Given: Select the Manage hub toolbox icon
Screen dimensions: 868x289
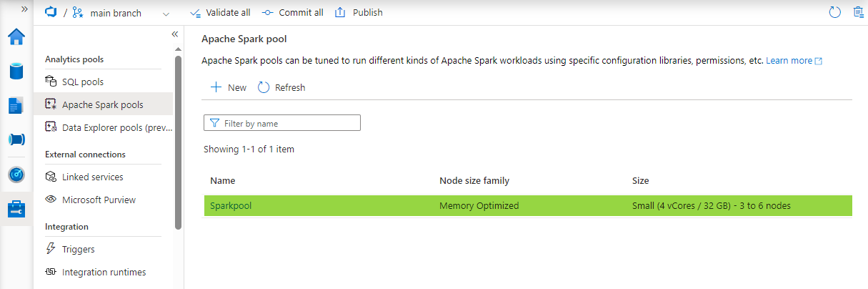Looking at the screenshot, I should pyautogui.click(x=16, y=209).
